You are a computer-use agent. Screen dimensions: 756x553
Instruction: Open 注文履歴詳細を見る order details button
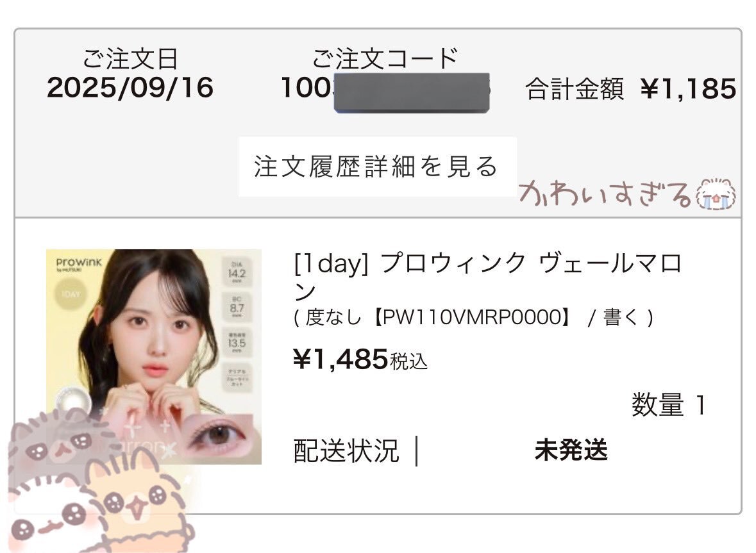coord(377,167)
